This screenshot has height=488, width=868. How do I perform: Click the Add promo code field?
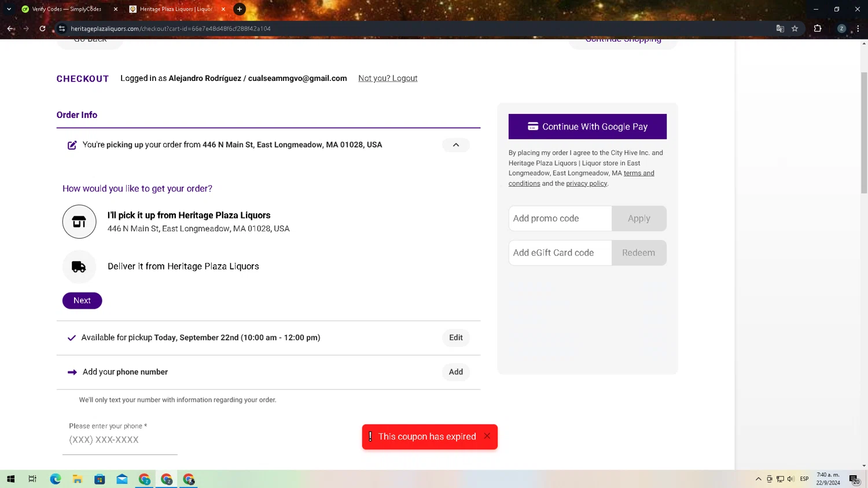[x=560, y=219]
